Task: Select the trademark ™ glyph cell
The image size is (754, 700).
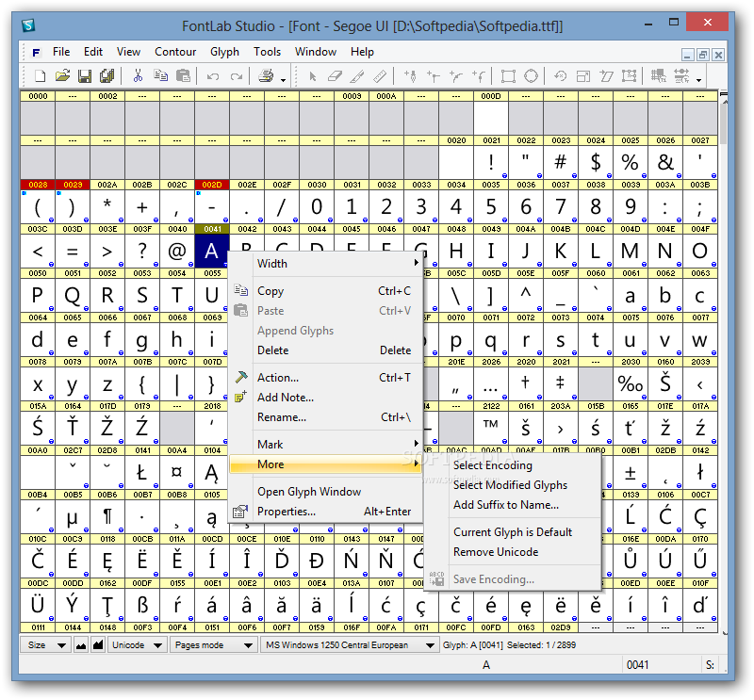Action: click(491, 429)
